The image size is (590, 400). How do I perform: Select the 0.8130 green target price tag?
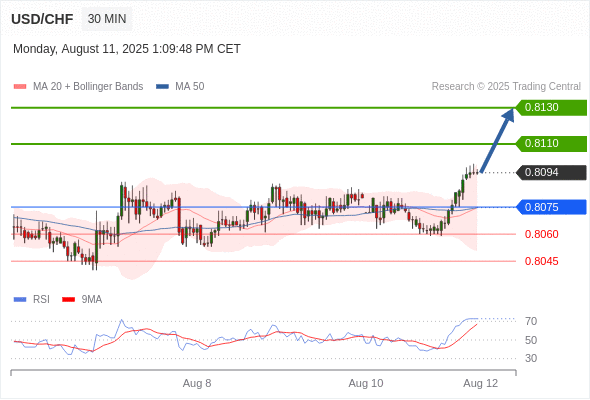[551, 108]
